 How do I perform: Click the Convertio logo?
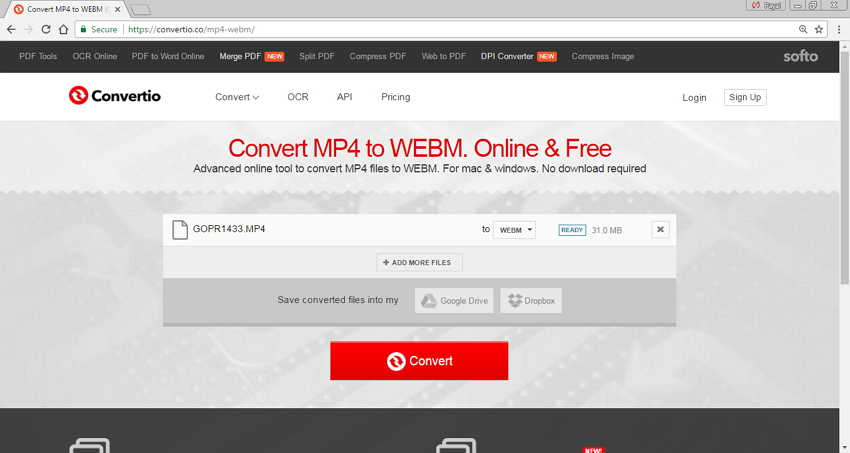[x=114, y=96]
